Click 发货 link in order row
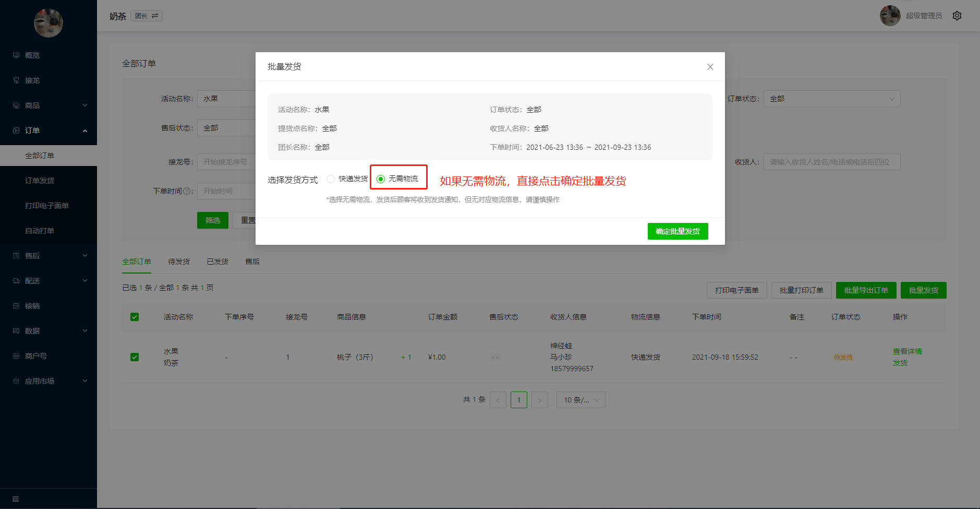This screenshot has width=980, height=509. click(900, 363)
